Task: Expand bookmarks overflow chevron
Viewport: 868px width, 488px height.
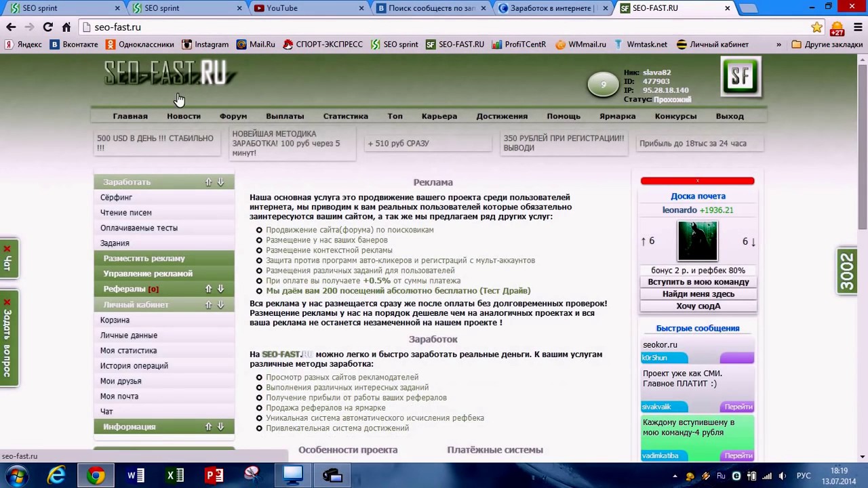Action: click(x=778, y=44)
